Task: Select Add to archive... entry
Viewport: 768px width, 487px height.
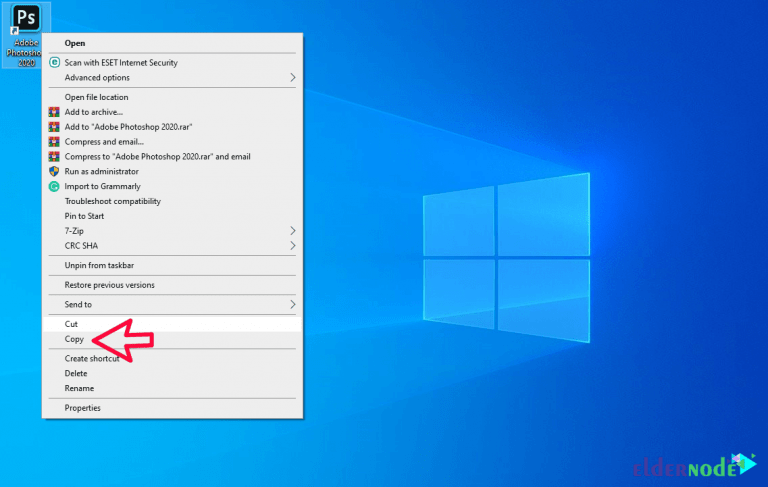Action: click(x=172, y=112)
